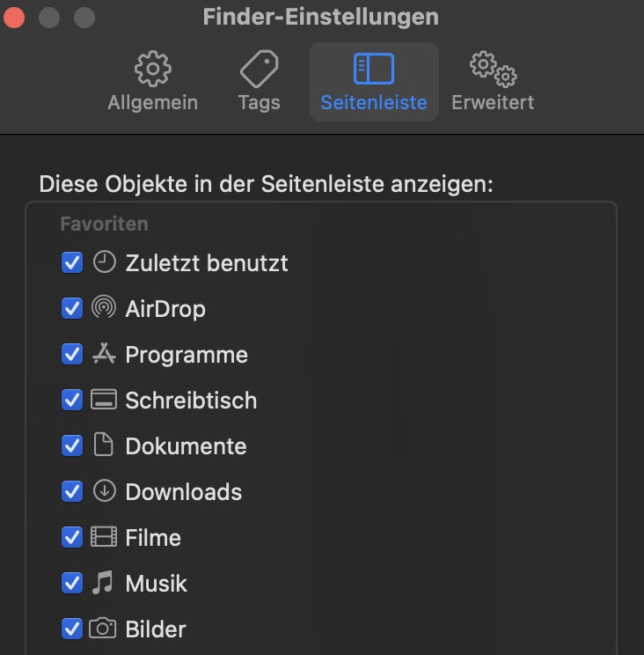The image size is (644, 655).
Task: Click the Musik note icon
Action: [104, 583]
